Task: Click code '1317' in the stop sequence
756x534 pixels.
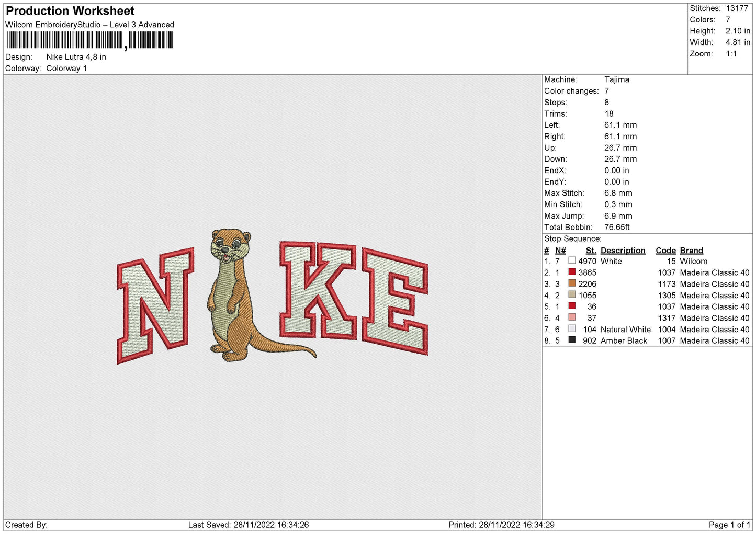Action: 667,318
